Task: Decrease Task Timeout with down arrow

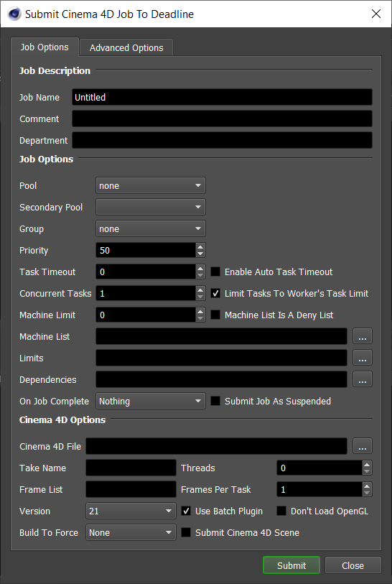Action: pyautogui.click(x=200, y=276)
